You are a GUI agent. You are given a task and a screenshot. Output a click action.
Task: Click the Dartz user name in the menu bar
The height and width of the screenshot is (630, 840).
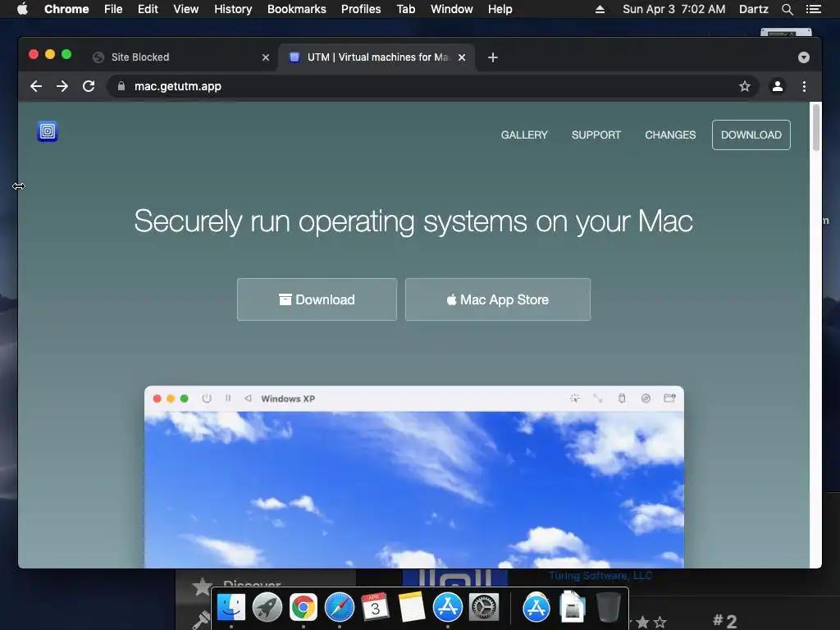point(753,9)
